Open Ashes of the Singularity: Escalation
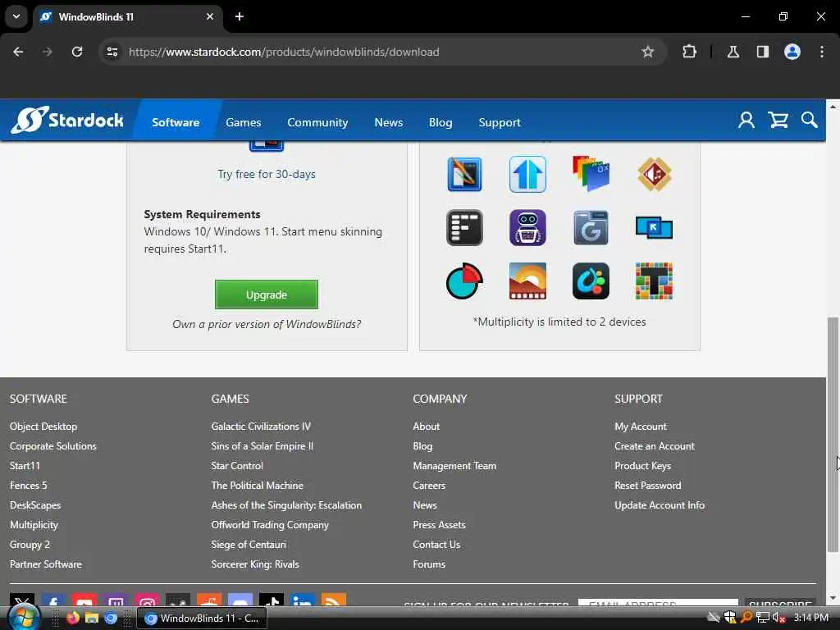 click(x=286, y=505)
